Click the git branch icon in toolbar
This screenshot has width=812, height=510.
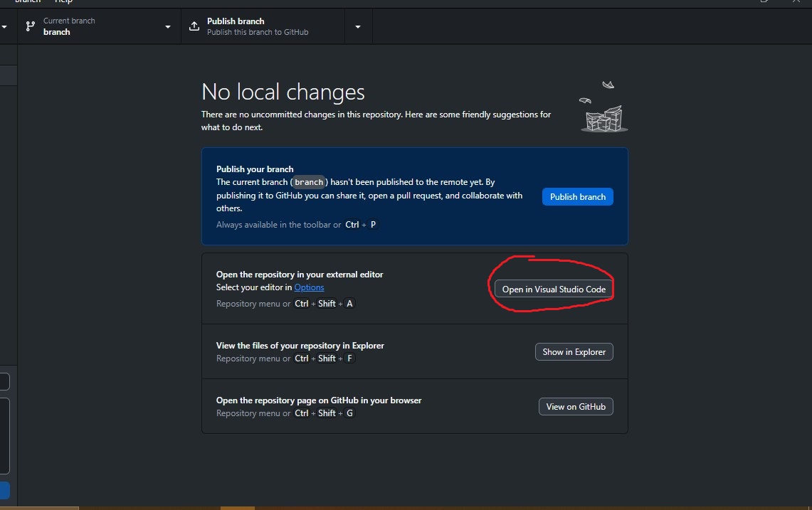[31, 26]
